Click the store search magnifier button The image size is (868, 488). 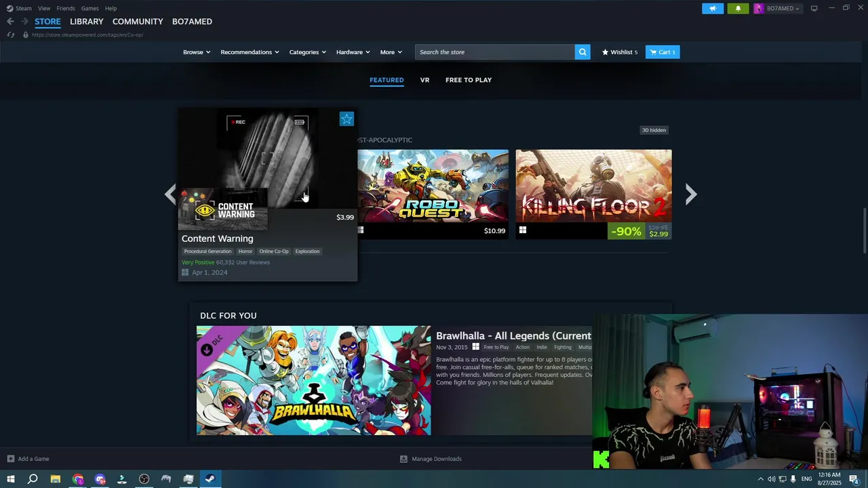tap(583, 52)
